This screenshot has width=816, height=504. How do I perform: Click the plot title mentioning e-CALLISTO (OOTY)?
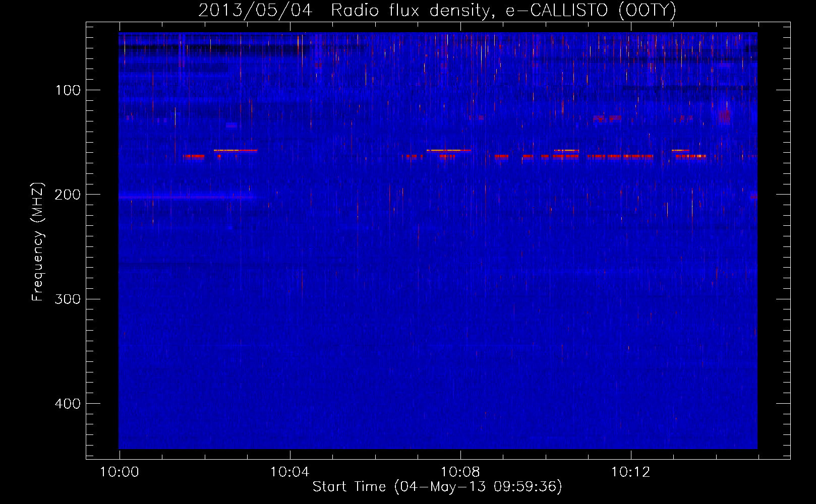click(437, 10)
